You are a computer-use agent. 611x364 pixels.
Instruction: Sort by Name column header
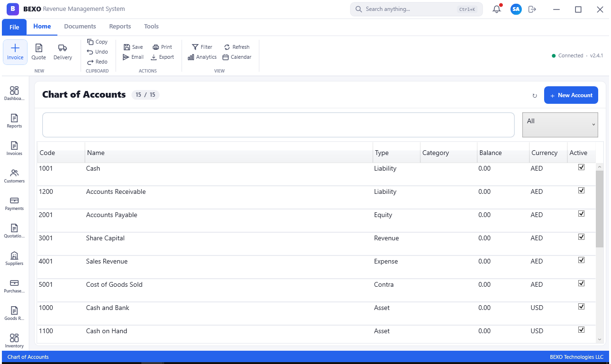point(229,153)
